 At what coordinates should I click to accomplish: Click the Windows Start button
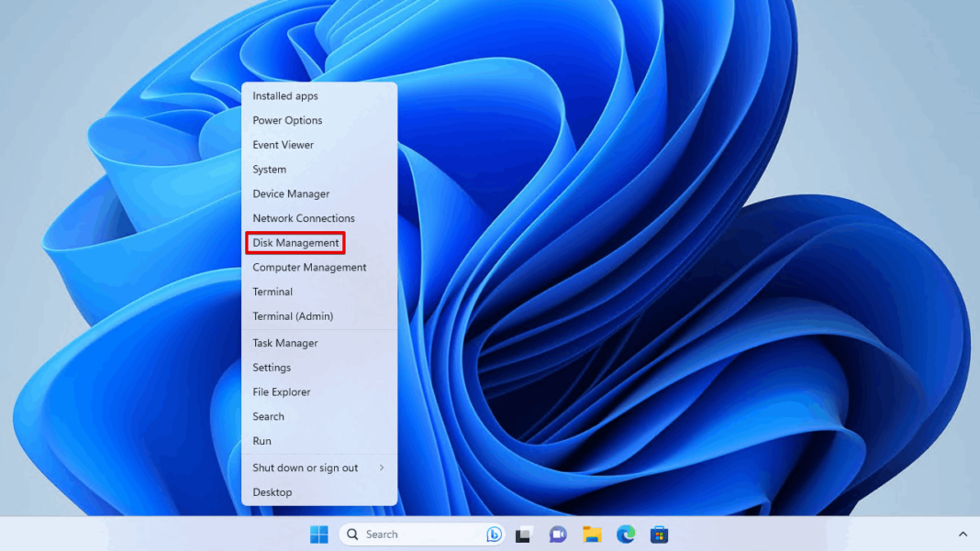coord(319,534)
